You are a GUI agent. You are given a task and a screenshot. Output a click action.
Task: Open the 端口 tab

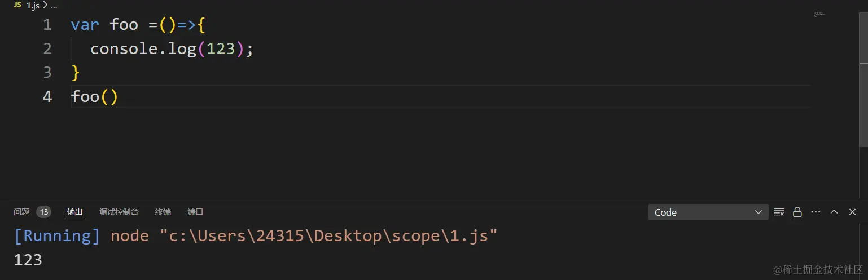click(x=195, y=212)
